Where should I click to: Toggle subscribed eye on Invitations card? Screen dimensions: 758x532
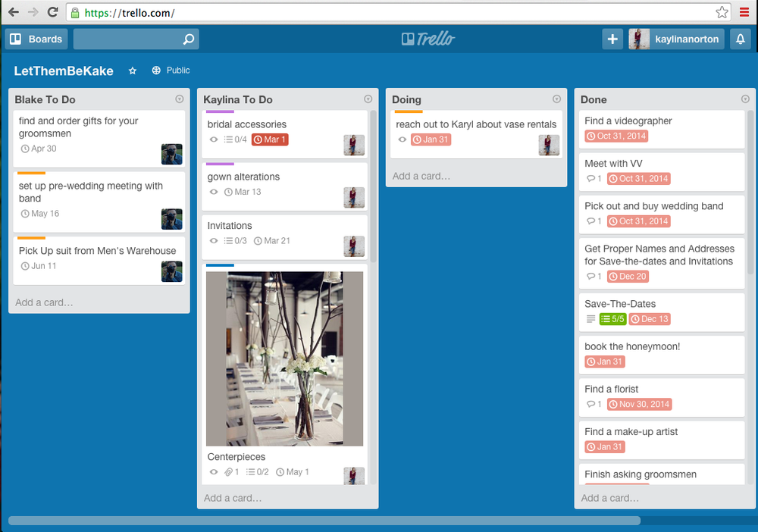(x=214, y=241)
